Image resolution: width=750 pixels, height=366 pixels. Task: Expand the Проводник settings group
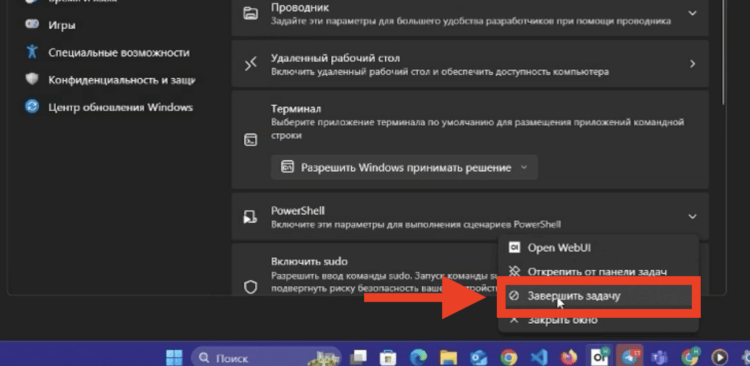coord(692,13)
